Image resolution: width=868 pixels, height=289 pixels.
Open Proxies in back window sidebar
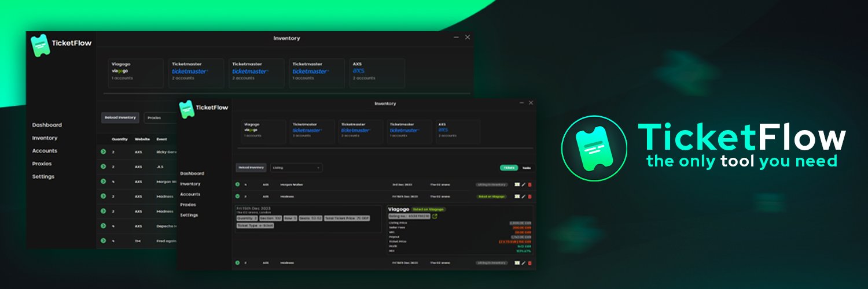coord(42,164)
